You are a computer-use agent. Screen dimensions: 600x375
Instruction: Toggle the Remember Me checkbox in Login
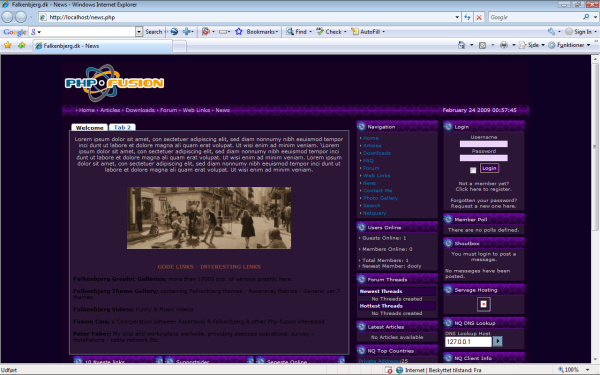473,170
